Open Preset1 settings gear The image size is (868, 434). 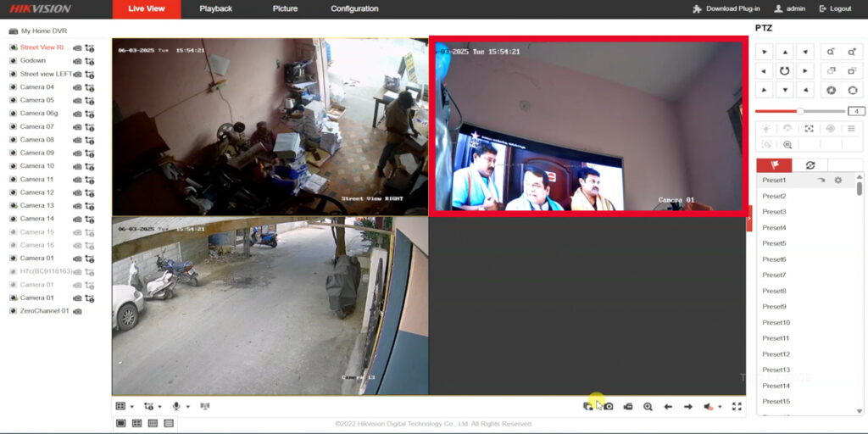[x=837, y=181]
